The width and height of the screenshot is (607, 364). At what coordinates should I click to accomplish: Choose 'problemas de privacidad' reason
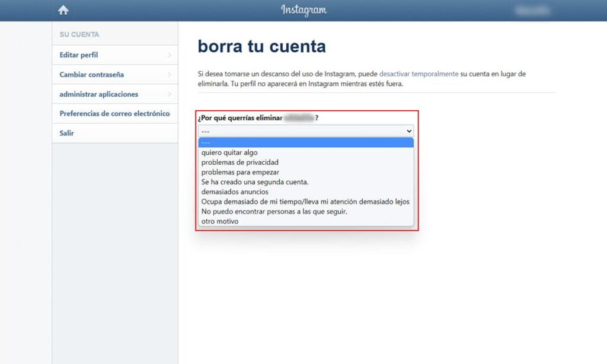(306, 162)
